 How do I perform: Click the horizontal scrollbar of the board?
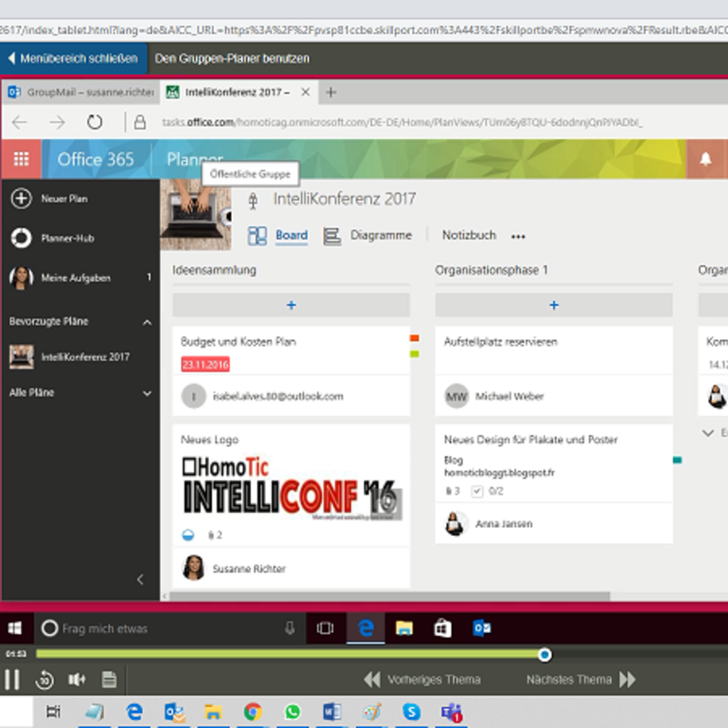(x=389, y=596)
